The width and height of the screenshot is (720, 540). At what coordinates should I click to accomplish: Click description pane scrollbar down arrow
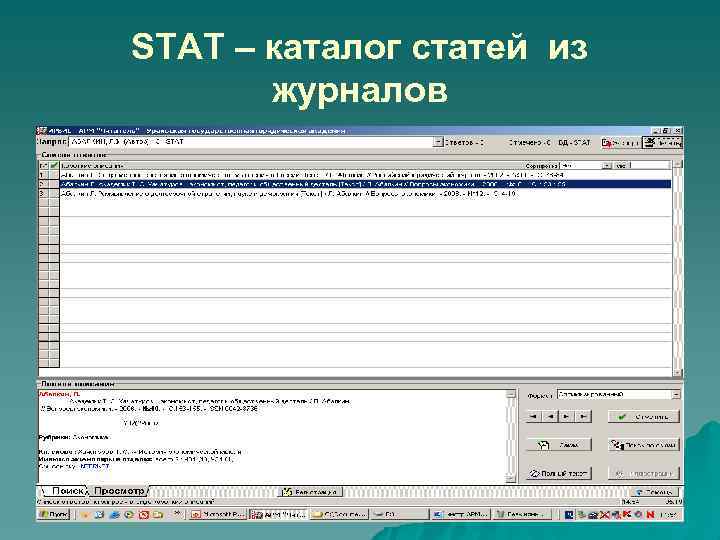(x=511, y=478)
